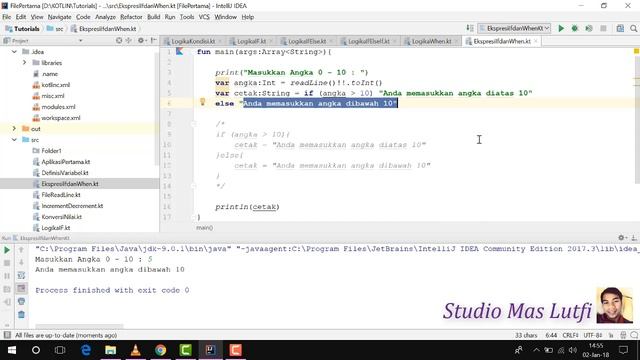Click Down the stack trace arrow
Viewport: 640px width, 360px height.
coord(21,263)
